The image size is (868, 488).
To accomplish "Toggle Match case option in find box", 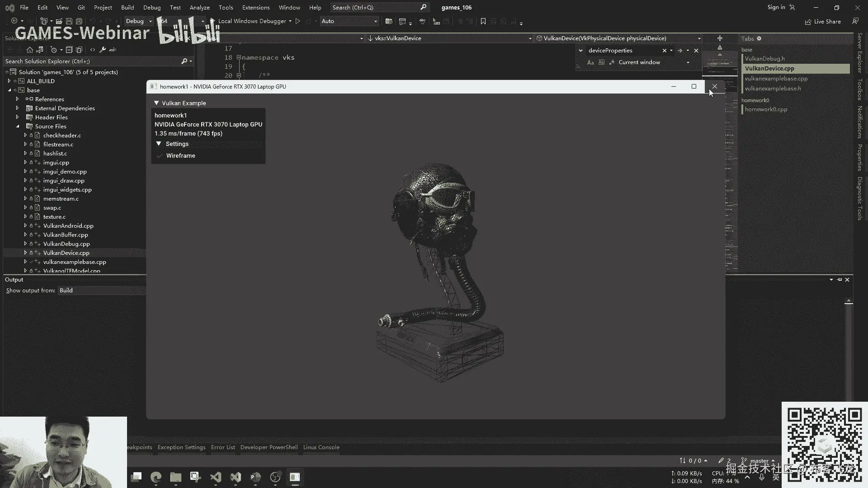I will point(590,62).
